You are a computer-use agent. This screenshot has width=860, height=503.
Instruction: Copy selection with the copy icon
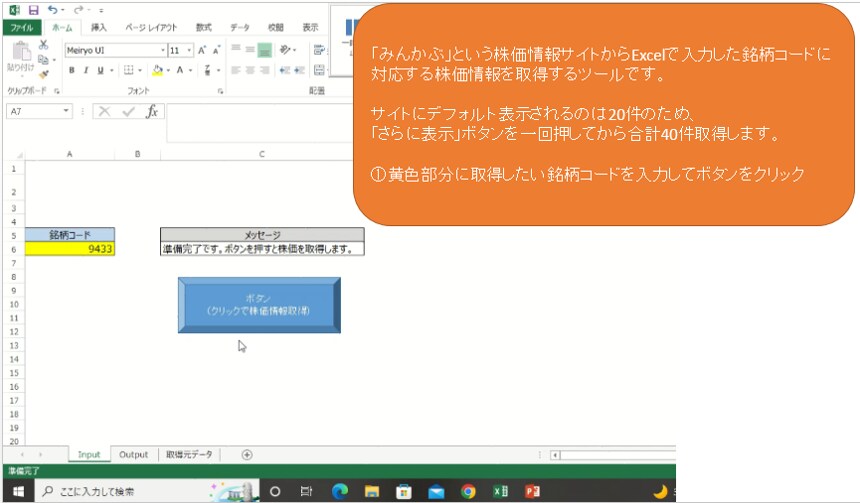point(42,59)
